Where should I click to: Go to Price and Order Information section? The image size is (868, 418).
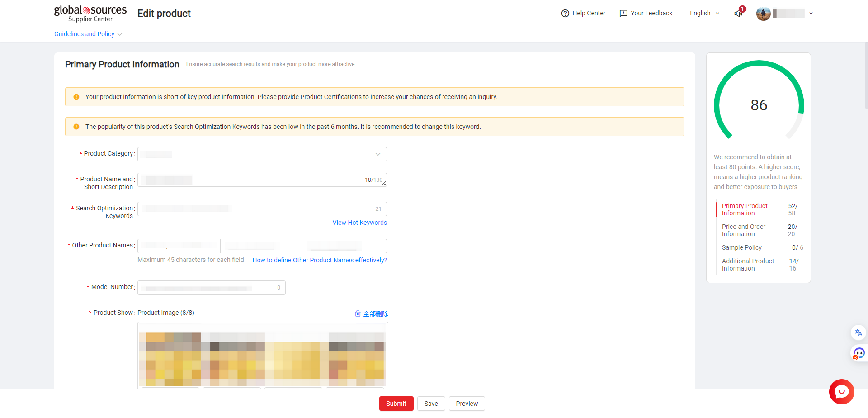tap(744, 230)
